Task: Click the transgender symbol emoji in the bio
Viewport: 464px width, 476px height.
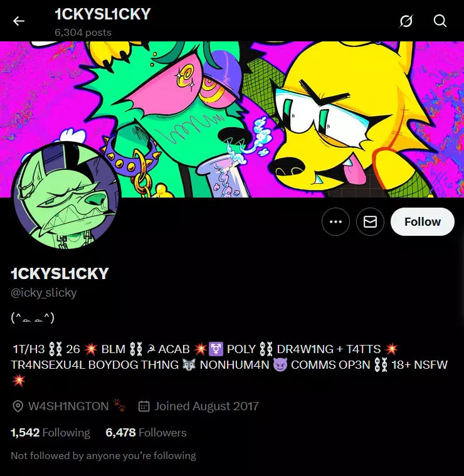Action: [216, 349]
